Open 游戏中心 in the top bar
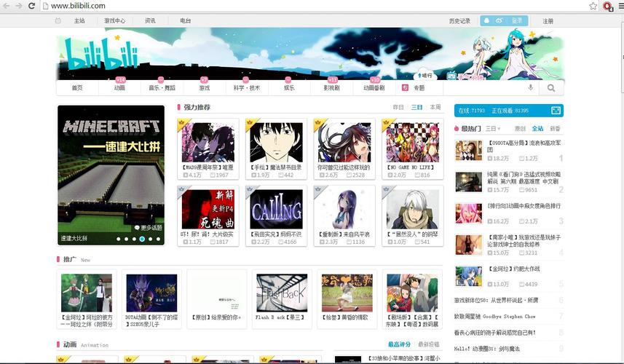The width and height of the screenshot is (624, 364). (114, 20)
